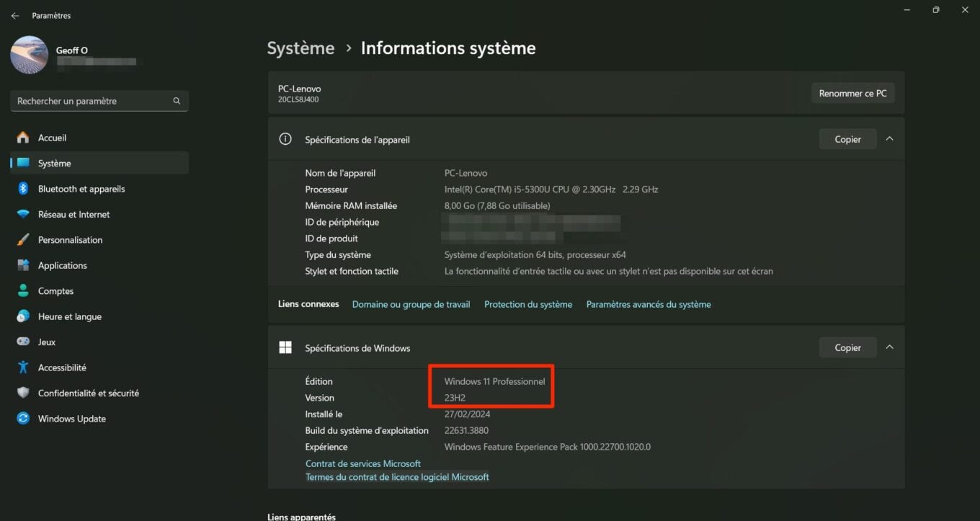The height and width of the screenshot is (521, 980).
Task: Select the processor value Intel Core i5-5300U
Action: tap(551, 190)
